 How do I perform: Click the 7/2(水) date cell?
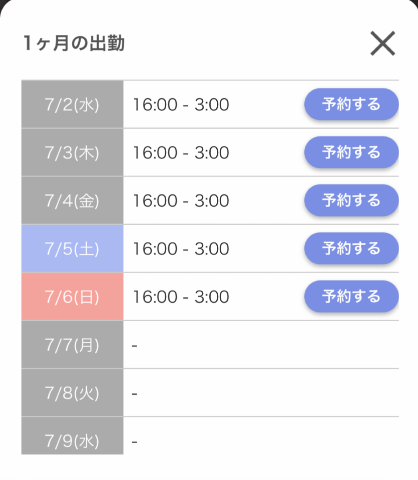(72, 104)
